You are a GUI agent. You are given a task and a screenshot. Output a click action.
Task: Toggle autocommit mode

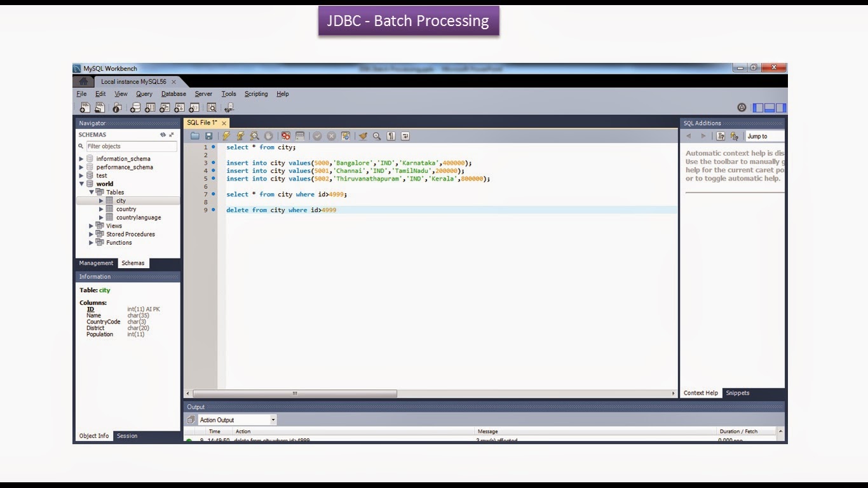tap(345, 135)
